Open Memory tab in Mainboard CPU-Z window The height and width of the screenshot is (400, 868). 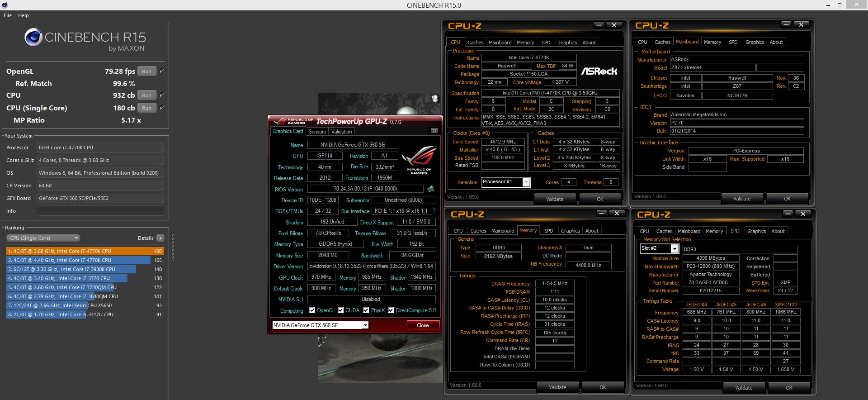point(712,42)
